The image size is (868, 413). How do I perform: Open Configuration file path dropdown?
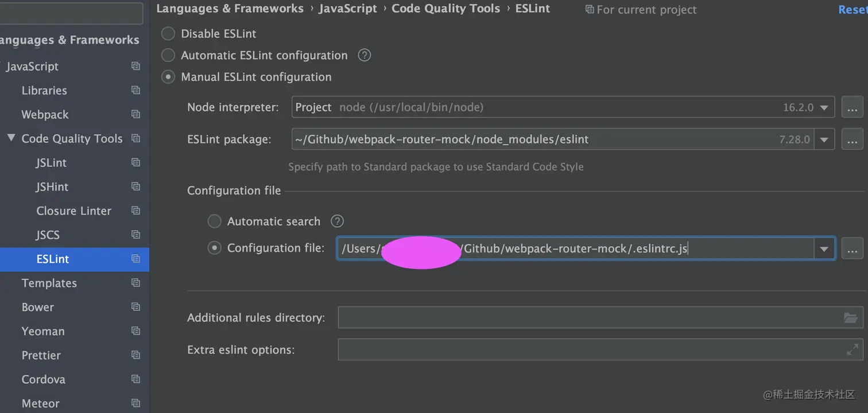click(x=824, y=248)
